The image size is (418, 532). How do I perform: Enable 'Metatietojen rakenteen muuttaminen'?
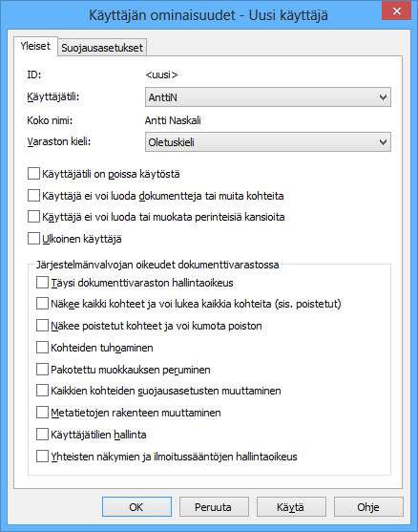tap(42, 413)
